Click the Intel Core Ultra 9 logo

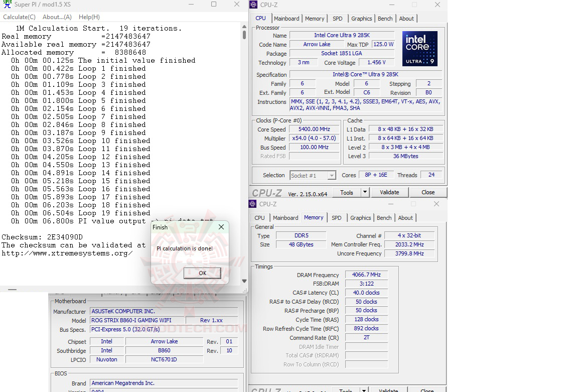coord(419,49)
